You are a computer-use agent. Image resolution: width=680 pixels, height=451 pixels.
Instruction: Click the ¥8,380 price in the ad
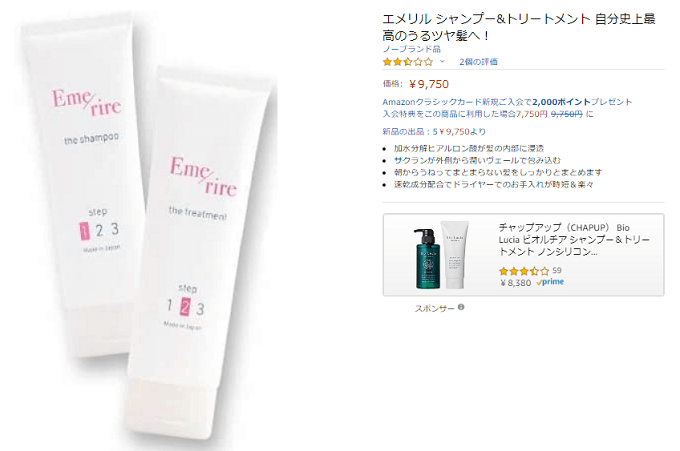click(x=516, y=283)
